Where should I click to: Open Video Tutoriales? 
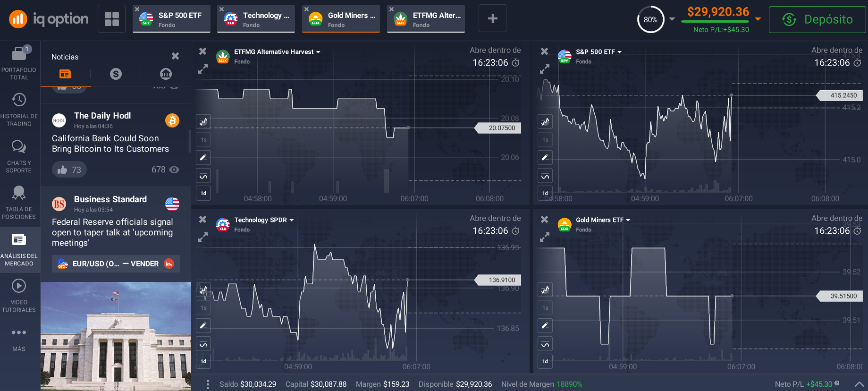click(x=19, y=296)
